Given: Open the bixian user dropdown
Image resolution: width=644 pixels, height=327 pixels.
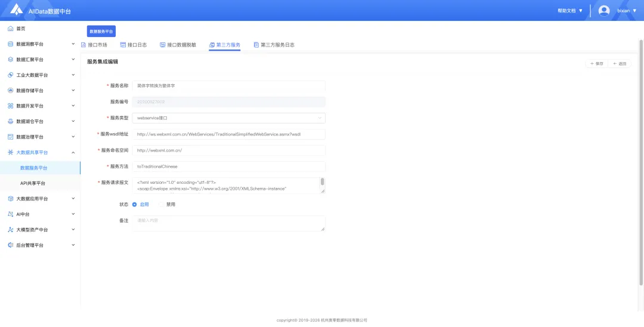Looking at the screenshot, I should pos(627,11).
